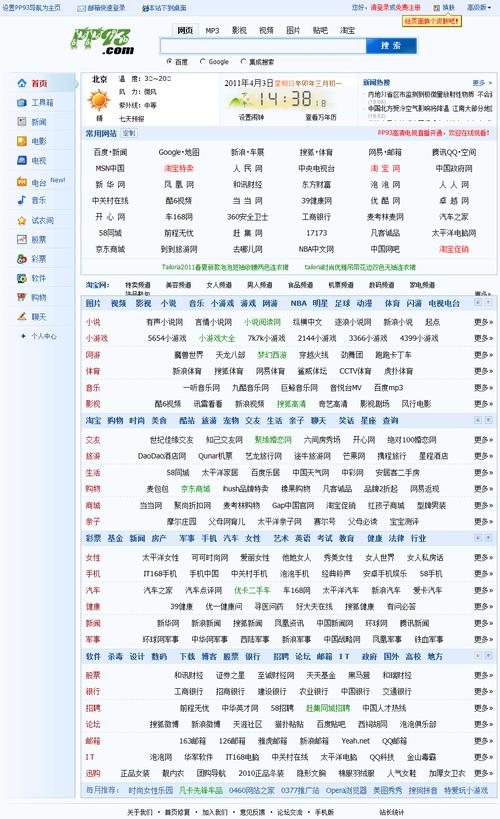Click the 设置PP93导航为主页 link
Viewport: 500px width, 819px height.
tap(31, 8)
